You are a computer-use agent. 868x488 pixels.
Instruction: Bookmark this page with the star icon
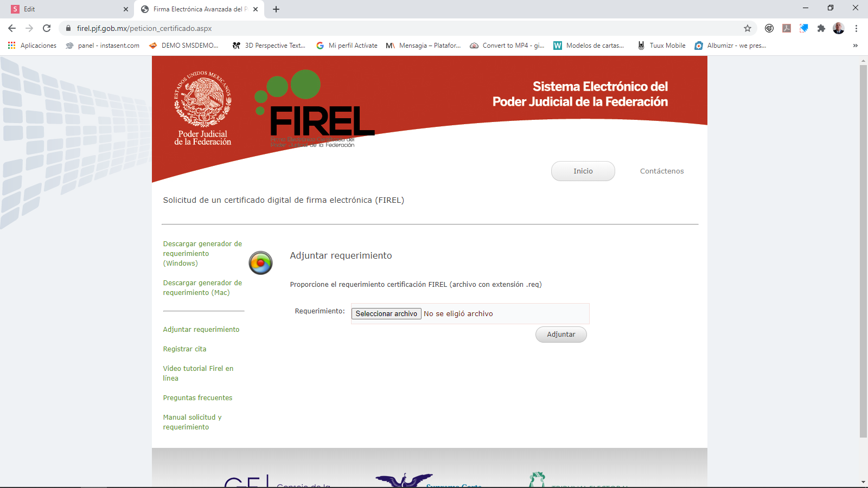click(x=748, y=28)
